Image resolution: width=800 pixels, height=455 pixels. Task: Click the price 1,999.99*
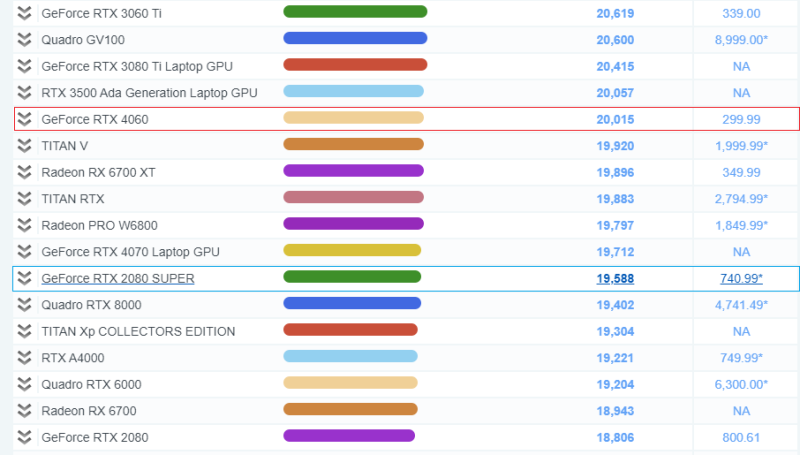pos(741,146)
